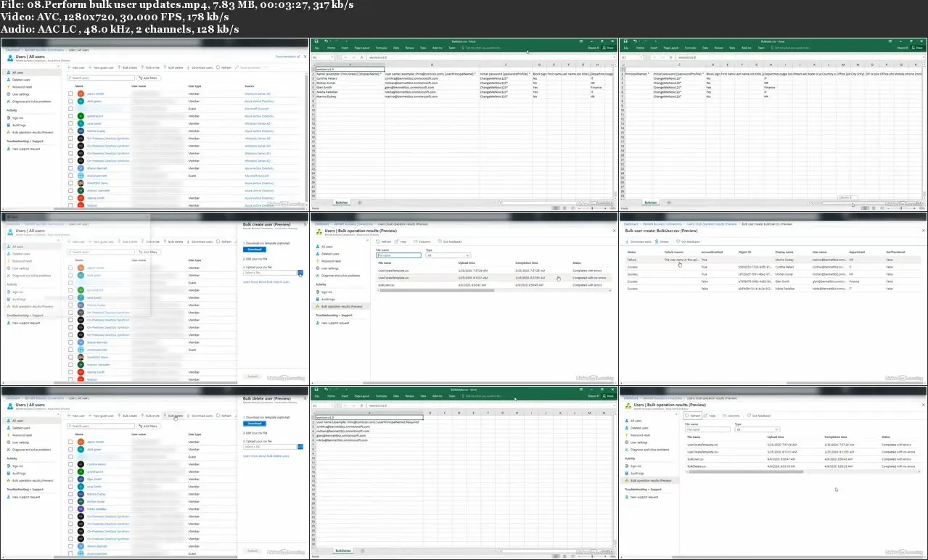Check Cynthia Peters checkbox in Bulk delete frame
Screen dimensions: 928x560
[x=70, y=464]
